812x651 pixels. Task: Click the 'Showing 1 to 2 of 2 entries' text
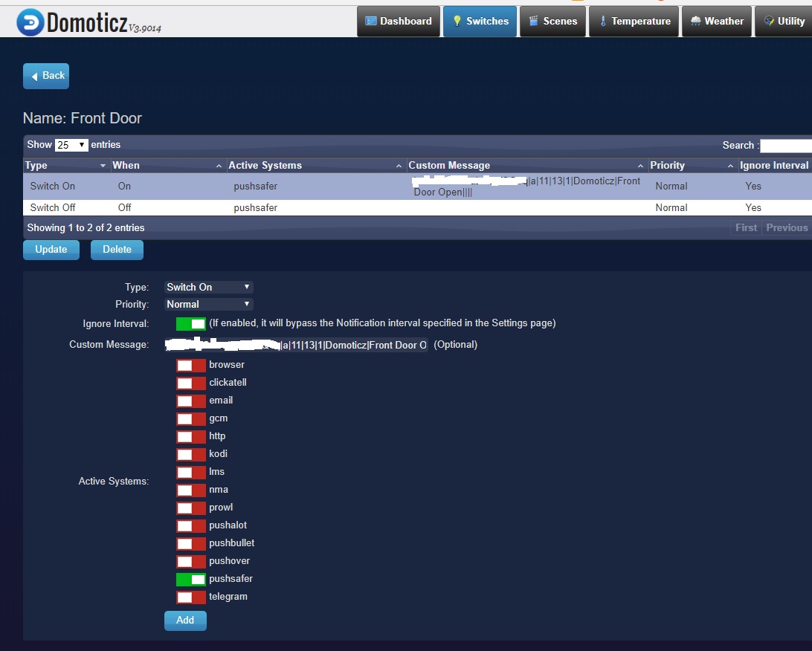(x=86, y=227)
